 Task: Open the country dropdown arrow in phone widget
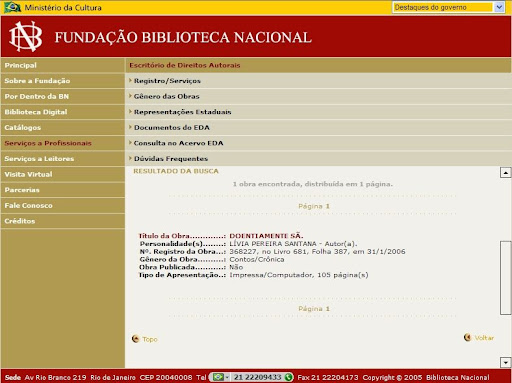227,377
